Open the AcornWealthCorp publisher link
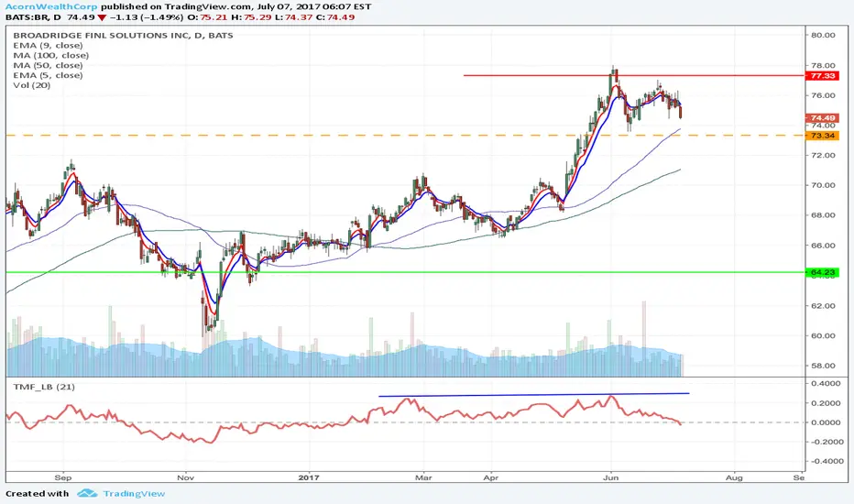 tap(51, 6)
